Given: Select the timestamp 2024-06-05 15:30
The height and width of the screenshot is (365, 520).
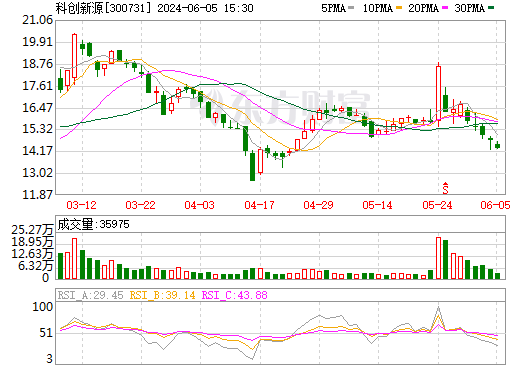Looking at the screenshot, I should point(205,8).
